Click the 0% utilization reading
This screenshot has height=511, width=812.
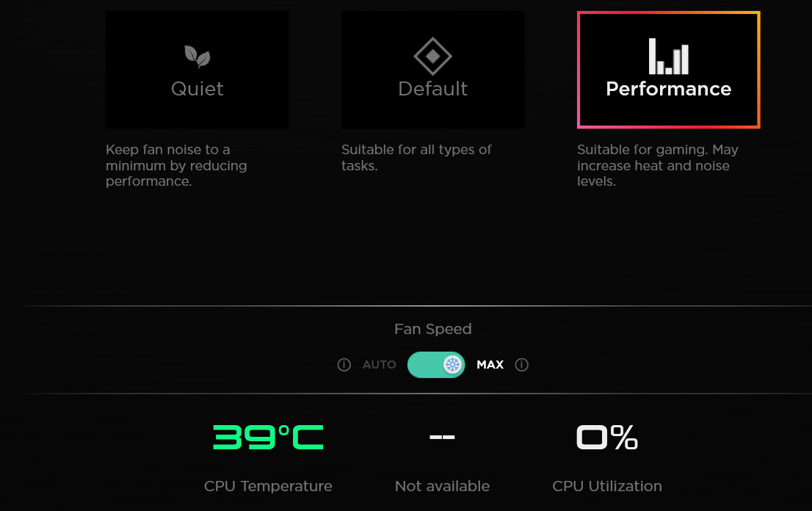coord(607,438)
